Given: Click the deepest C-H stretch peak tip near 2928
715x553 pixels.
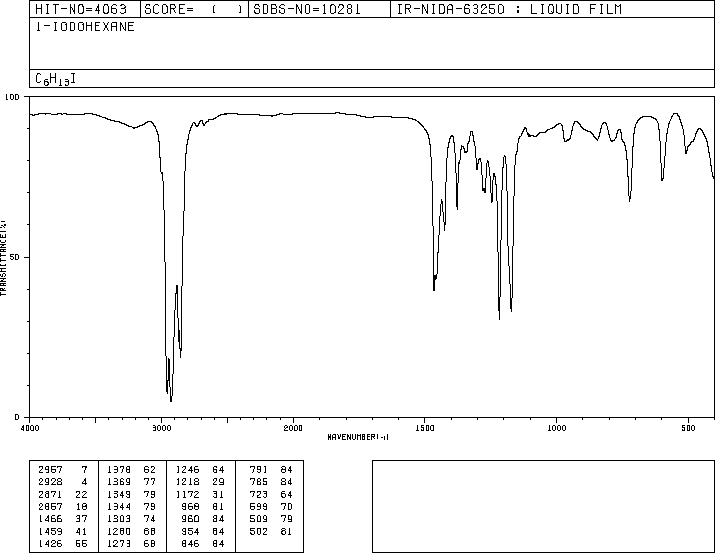Looking at the screenshot, I should click(171, 401).
